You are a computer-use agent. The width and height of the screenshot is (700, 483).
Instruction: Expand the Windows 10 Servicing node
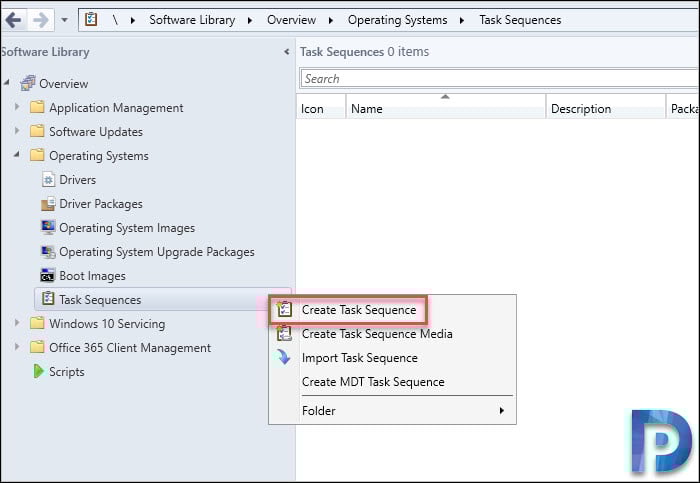click(x=17, y=322)
